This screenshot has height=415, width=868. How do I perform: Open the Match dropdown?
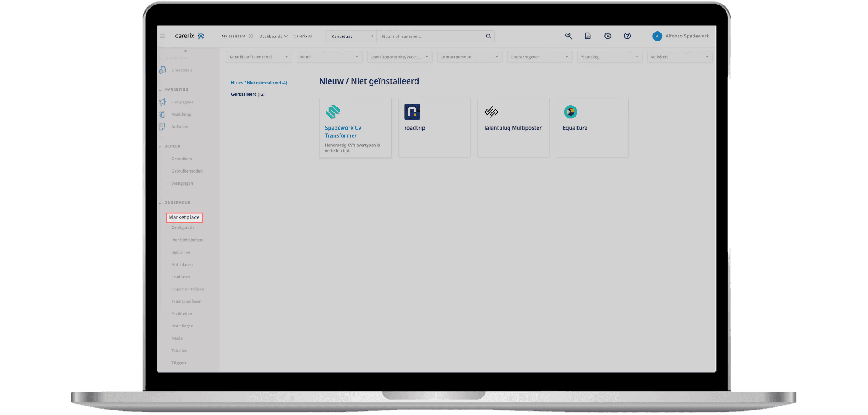(x=329, y=57)
